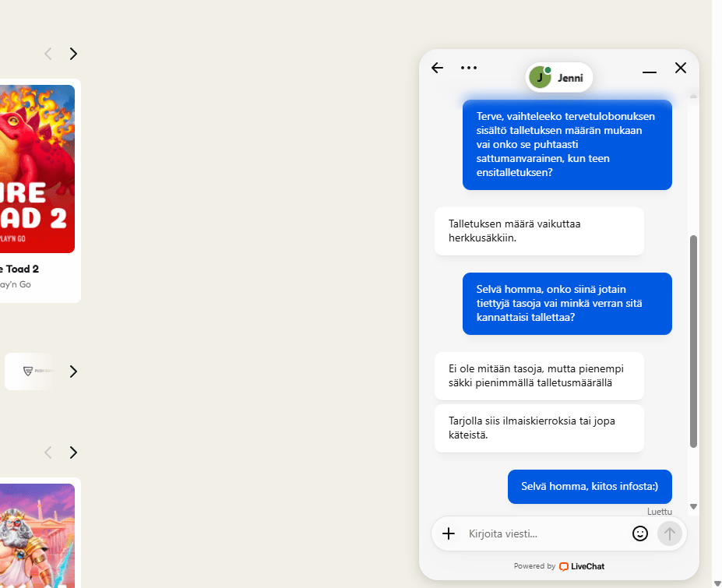
Task: Click the provider logo tile beside the middle chevron
Action: click(x=28, y=371)
